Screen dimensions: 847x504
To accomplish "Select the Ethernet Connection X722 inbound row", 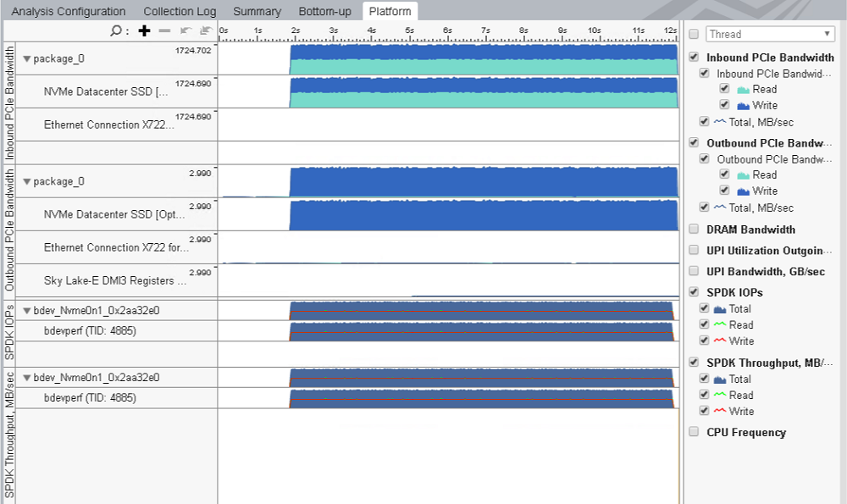I will pos(108,125).
